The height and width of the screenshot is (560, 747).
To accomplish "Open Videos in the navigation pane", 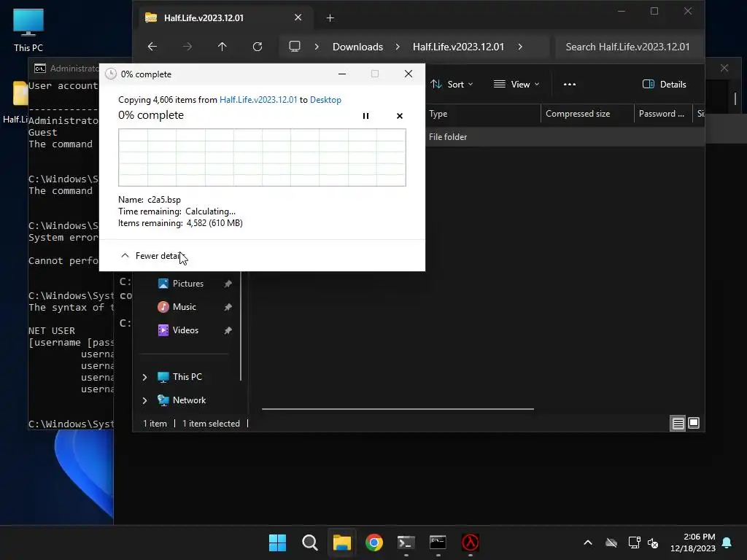I will (185, 330).
